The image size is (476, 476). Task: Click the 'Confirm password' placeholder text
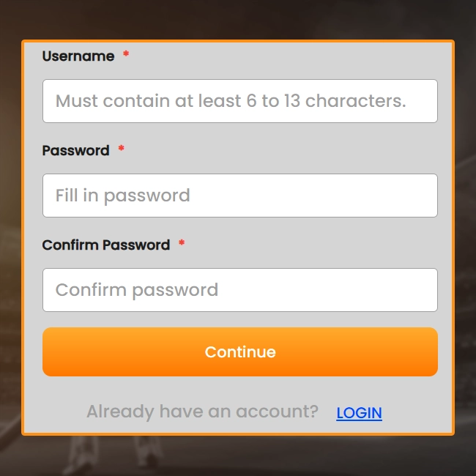click(x=137, y=290)
